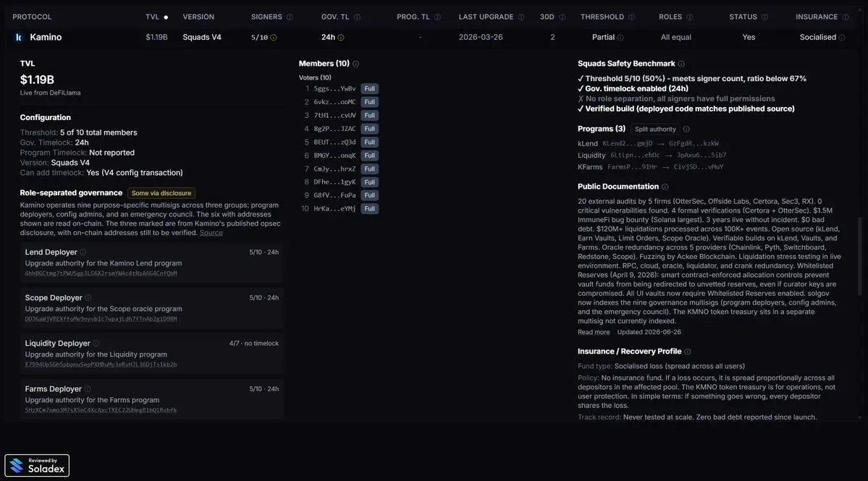This screenshot has height=481, width=868.
Task: Click the 2026-03-26 last upgrade date
Action: click(x=481, y=37)
